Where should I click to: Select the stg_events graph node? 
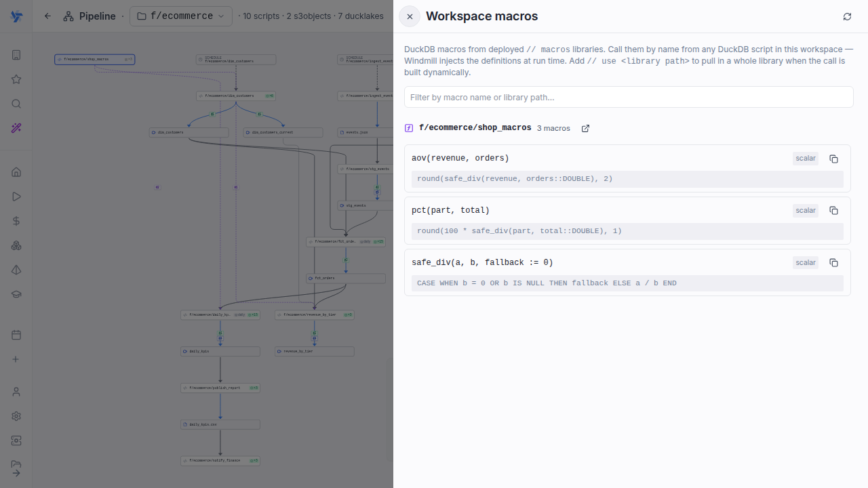pos(366,205)
